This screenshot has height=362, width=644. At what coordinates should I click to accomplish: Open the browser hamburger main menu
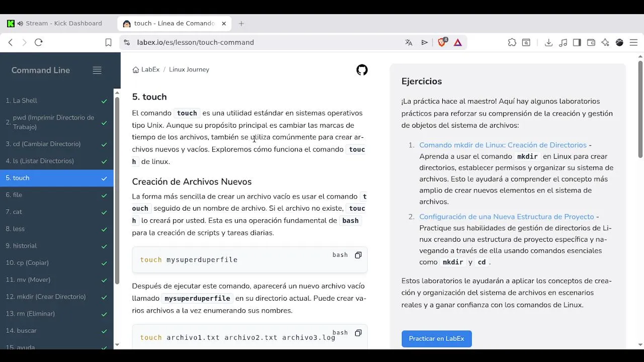[x=633, y=43]
